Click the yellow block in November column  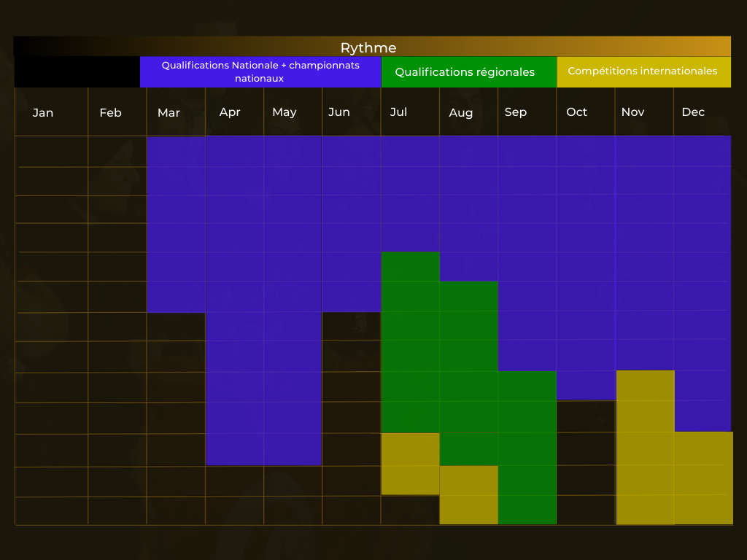pyautogui.click(x=645, y=446)
